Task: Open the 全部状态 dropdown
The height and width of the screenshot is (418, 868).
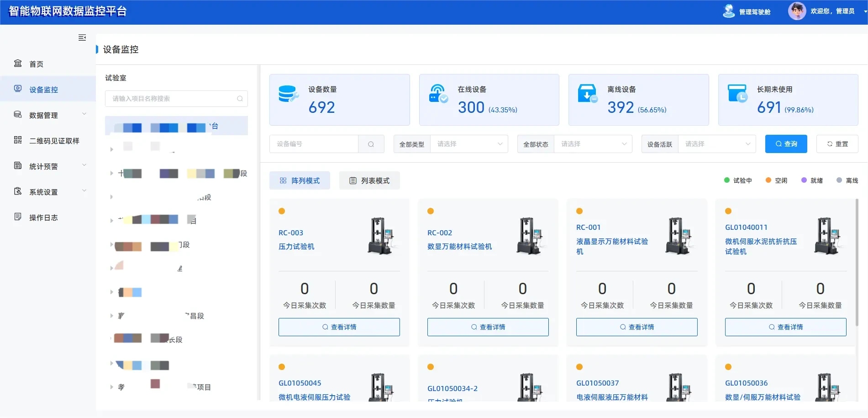Action: (x=593, y=144)
